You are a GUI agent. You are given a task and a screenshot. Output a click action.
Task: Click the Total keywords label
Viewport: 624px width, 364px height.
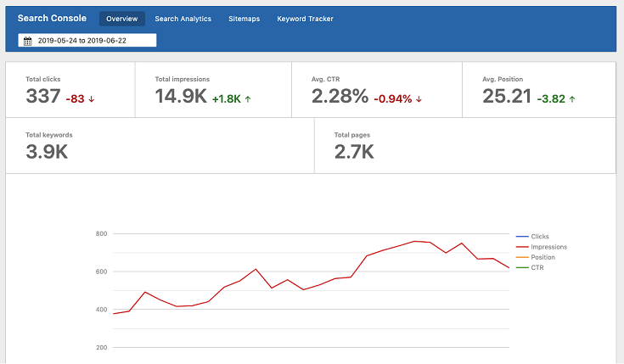click(x=49, y=135)
